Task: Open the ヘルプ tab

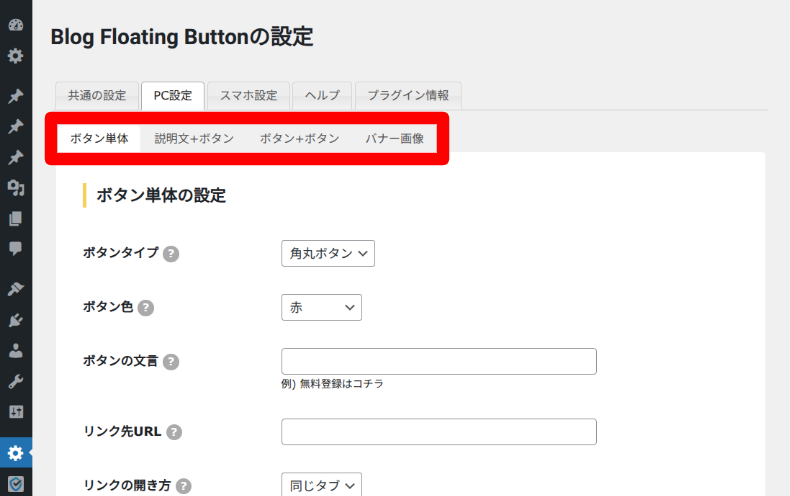Action: tap(322, 95)
